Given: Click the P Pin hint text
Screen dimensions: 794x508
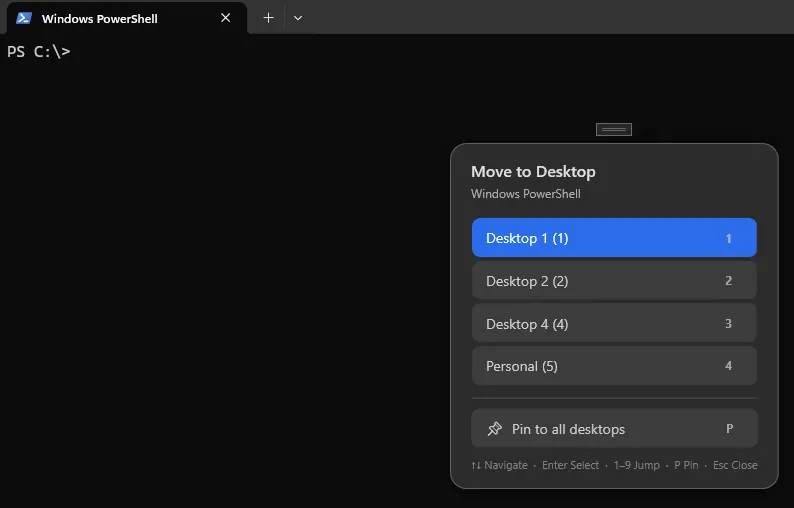Looking at the screenshot, I should tap(686, 465).
